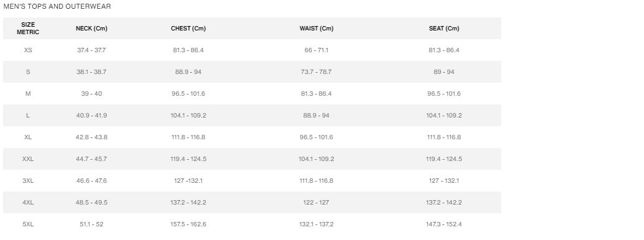Click the SEAT (Cm) column header

pyautogui.click(x=444, y=29)
